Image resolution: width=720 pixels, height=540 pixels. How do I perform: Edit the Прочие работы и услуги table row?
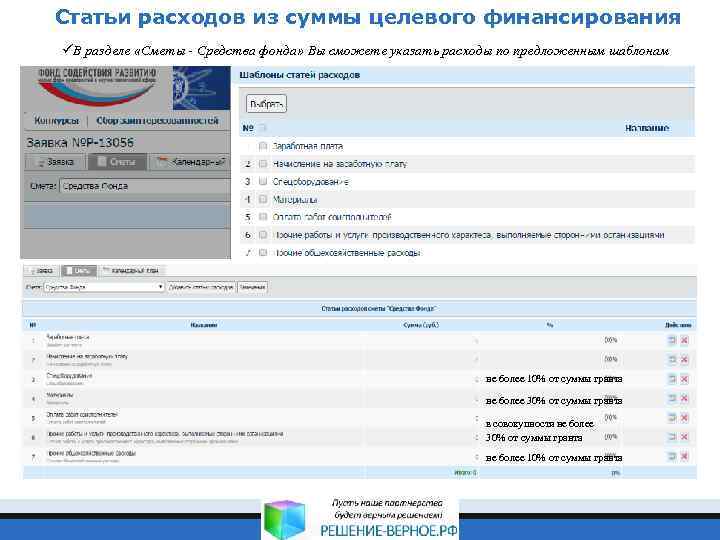coord(672,437)
